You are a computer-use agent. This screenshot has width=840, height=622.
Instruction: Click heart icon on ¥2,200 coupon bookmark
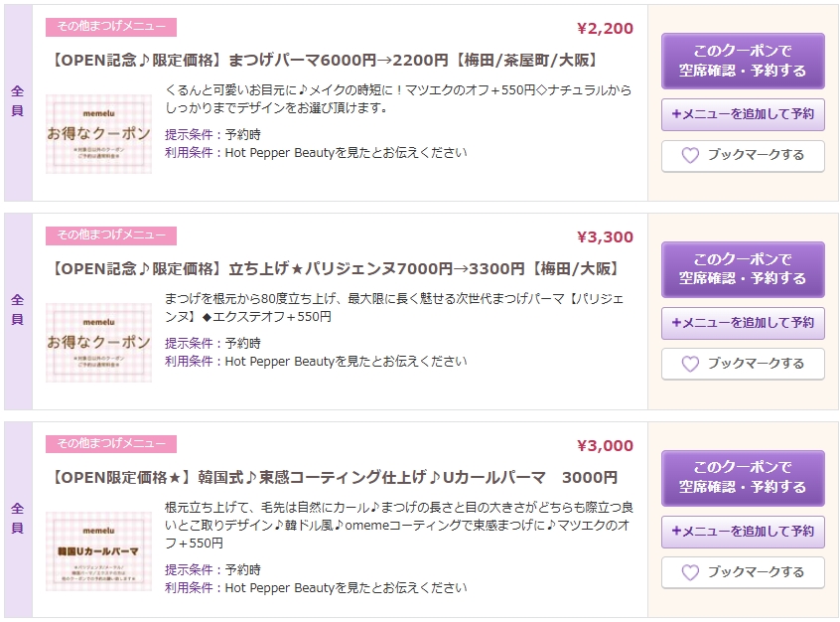(690, 155)
